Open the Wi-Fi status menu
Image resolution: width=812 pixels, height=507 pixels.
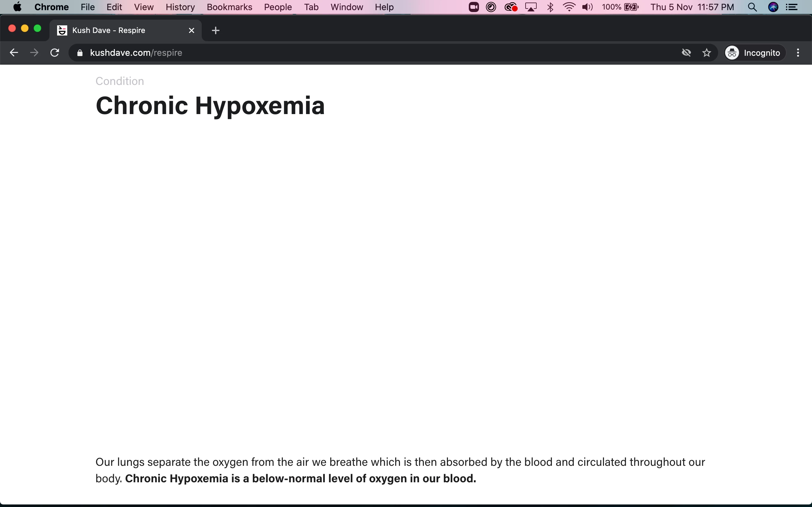(x=569, y=7)
